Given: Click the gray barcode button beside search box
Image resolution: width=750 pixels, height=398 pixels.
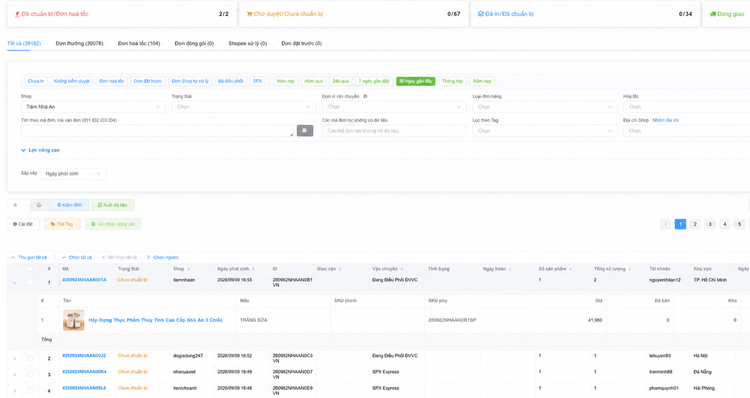Looking at the screenshot, I should 305,130.
